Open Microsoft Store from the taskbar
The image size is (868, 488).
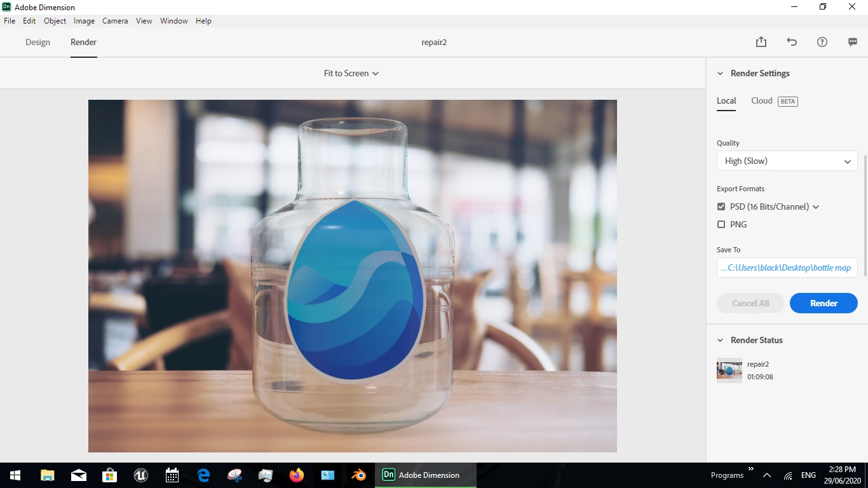click(110, 475)
